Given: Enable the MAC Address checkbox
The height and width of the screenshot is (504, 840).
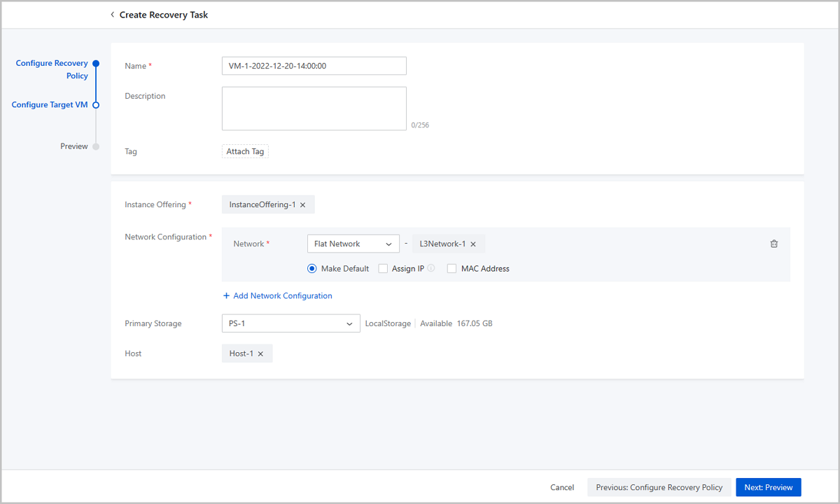Looking at the screenshot, I should click(x=451, y=268).
